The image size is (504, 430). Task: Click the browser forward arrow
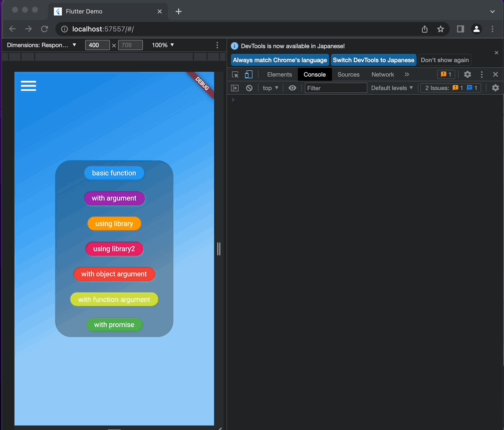[28, 29]
